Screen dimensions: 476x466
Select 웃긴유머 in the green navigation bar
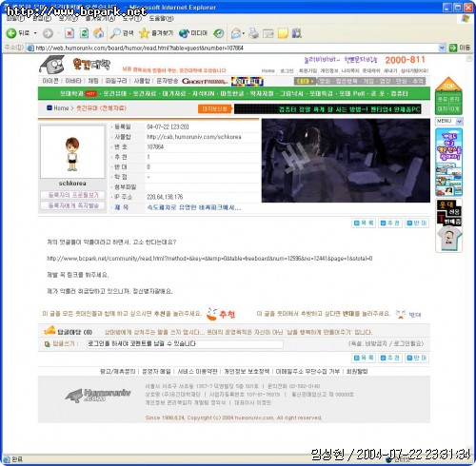coord(115,93)
